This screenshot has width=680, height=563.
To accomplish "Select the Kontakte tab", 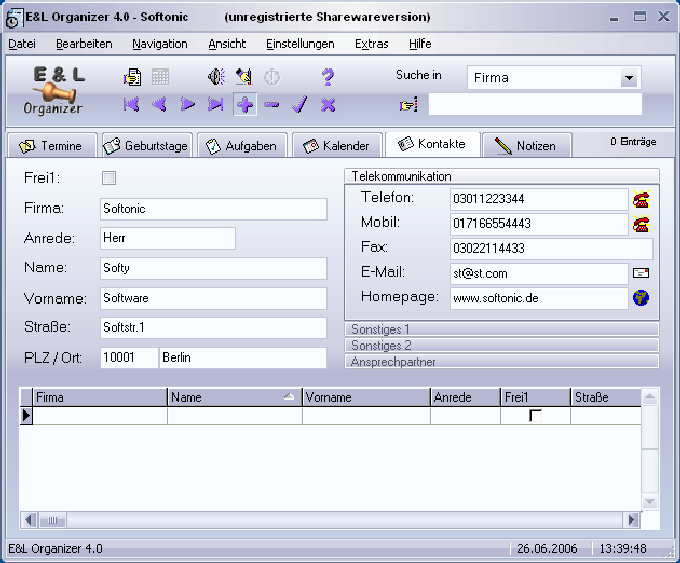I will (x=433, y=144).
